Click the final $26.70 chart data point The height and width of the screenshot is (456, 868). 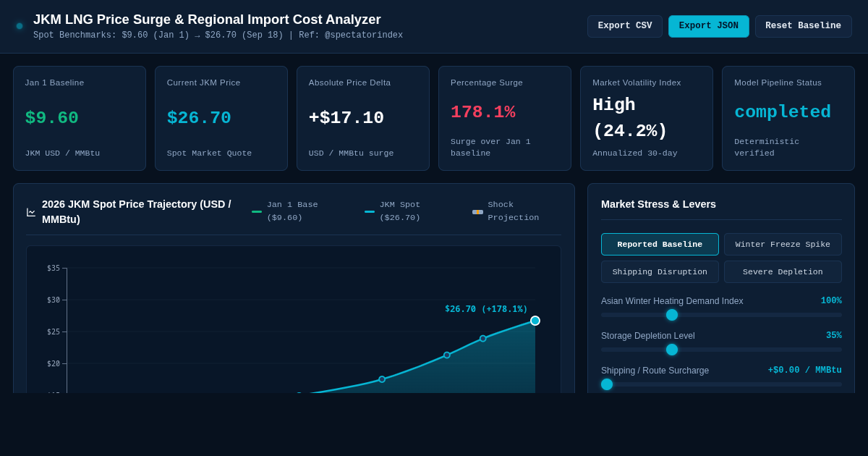coord(535,321)
